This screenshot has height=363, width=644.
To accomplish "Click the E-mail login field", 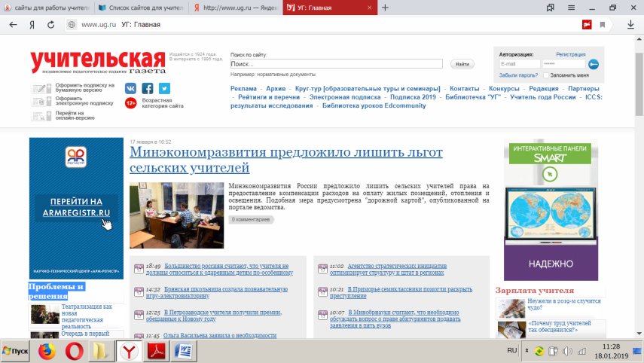I will coord(520,64).
